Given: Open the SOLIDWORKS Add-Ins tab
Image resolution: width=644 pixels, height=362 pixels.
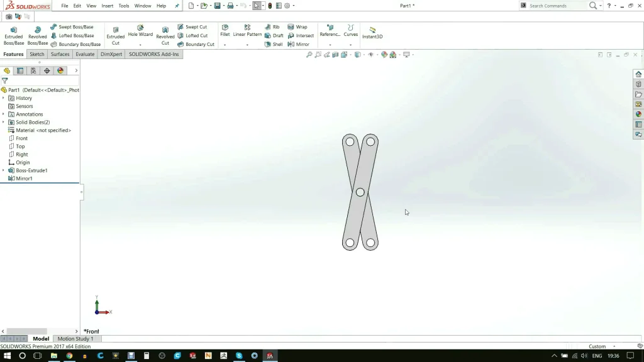Looking at the screenshot, I should [154, 54].
